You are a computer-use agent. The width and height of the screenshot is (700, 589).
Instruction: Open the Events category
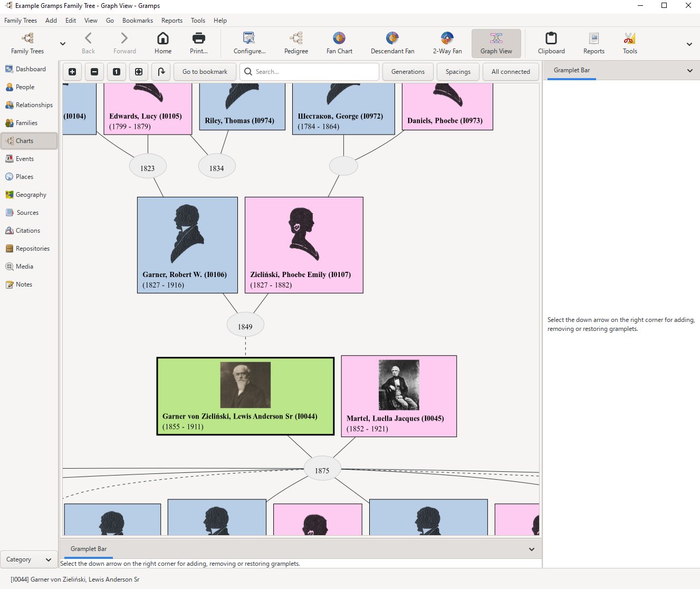29,159
